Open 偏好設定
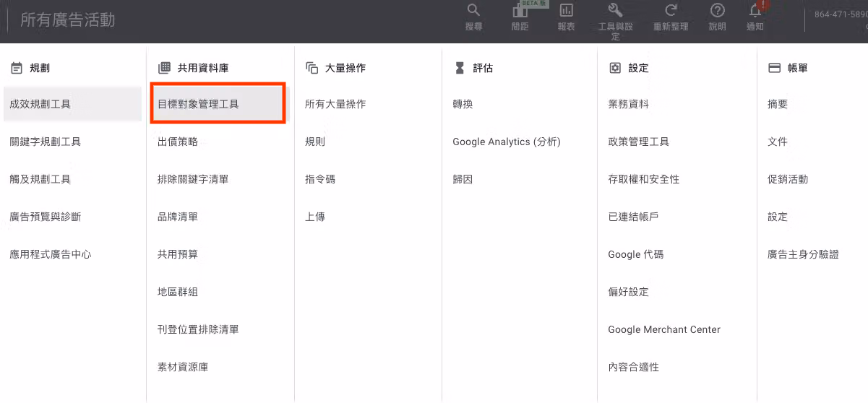This screenshot has width=868, height=403. pyautogui.click(x=629, y=292)
